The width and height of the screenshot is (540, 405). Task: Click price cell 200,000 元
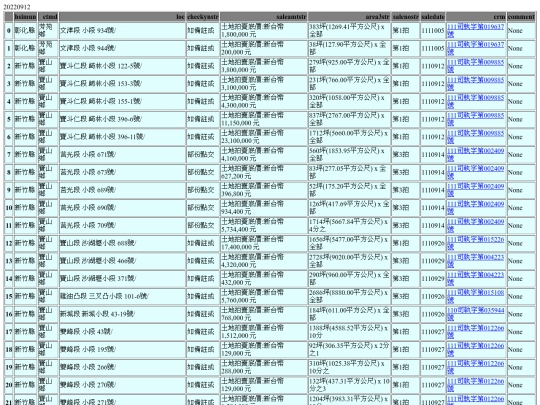tap(263, 48)
